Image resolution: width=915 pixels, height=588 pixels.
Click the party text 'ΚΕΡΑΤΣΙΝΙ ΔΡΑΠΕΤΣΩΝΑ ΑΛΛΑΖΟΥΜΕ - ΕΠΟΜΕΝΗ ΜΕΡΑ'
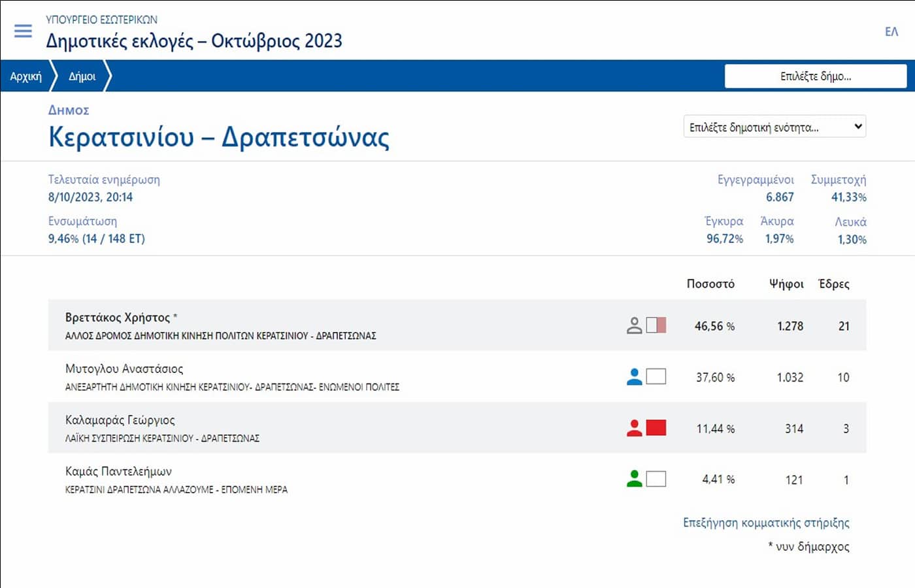click(176, 489)
